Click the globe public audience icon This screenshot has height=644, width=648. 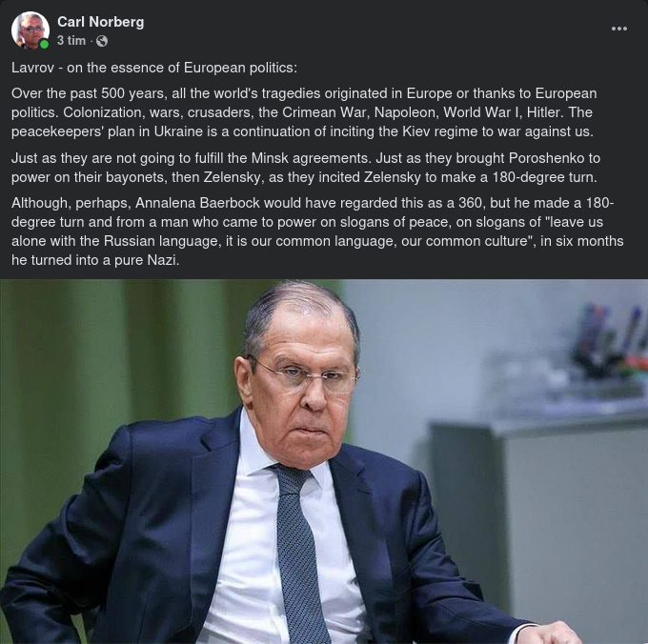(102, 41)
